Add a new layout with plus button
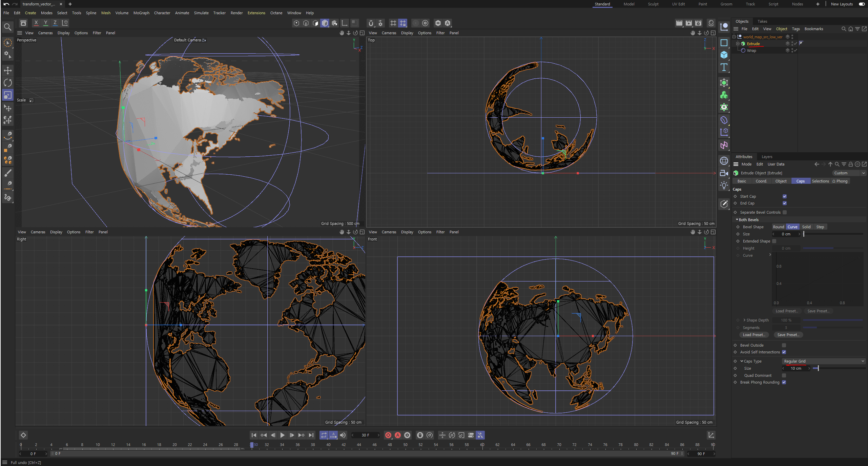 (818, 4)
